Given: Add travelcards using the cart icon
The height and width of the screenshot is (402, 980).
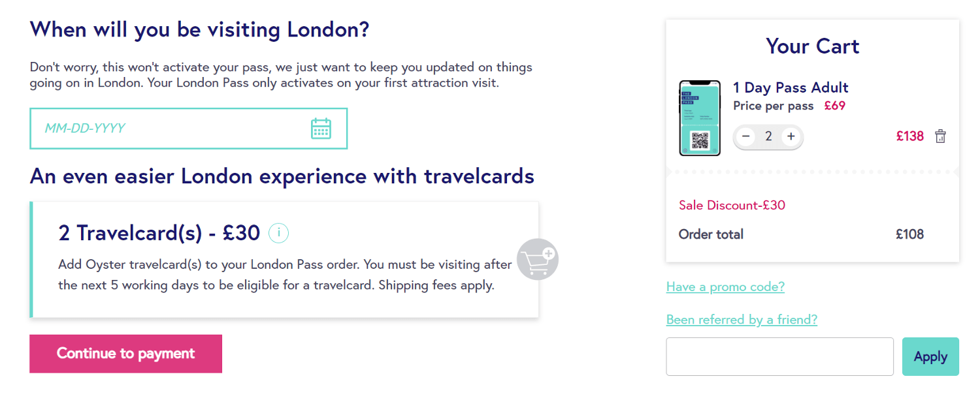Looking at the screenshot, I should click(537, 260).
